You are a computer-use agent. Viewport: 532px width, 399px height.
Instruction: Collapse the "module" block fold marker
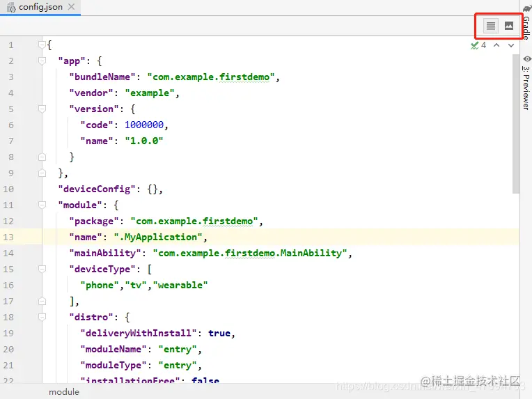(x=42, y=205)
